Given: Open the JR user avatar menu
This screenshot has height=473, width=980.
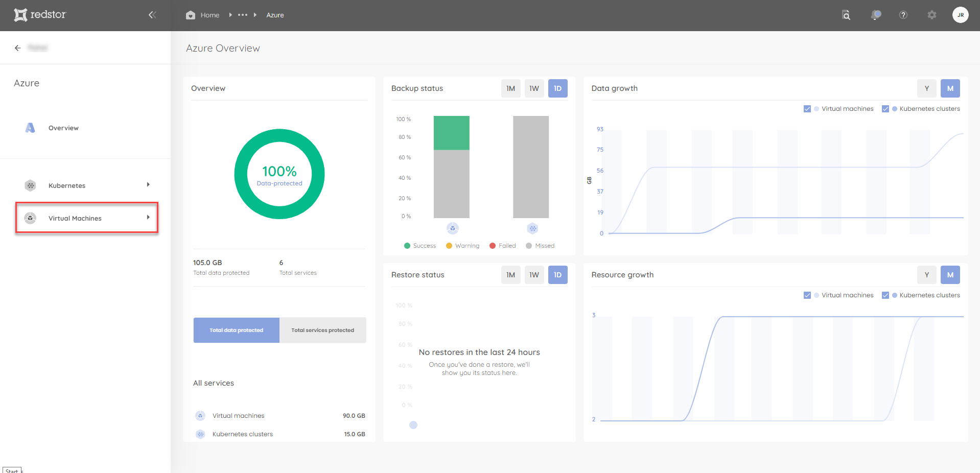Looking at the screenshot, I should pyautogui.click(x=961, y=15).
